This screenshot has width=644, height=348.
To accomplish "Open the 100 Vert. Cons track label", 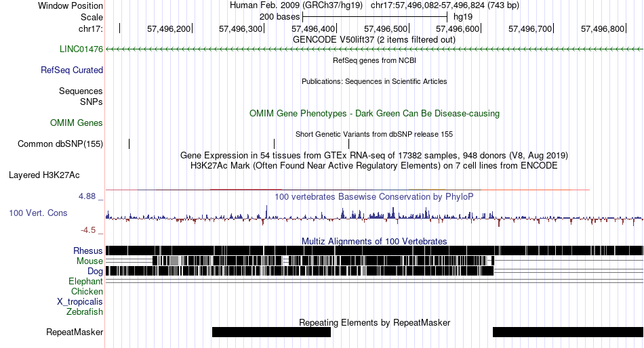I will 38,213.
